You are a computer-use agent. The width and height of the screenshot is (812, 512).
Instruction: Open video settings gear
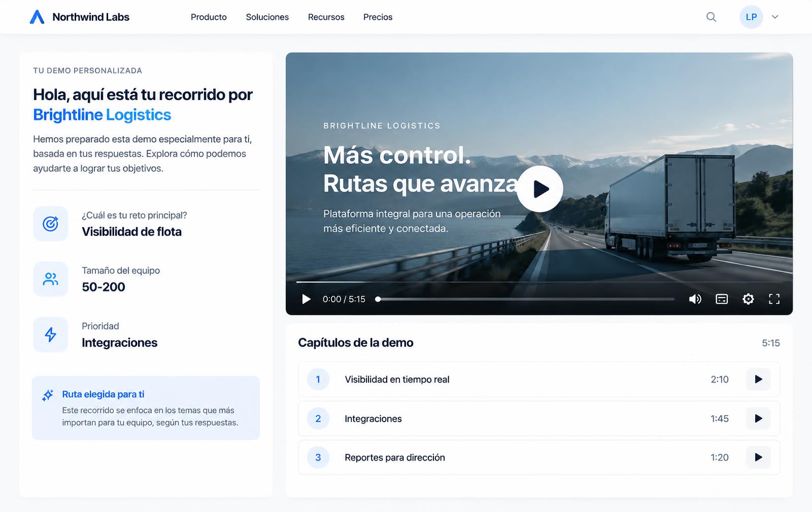[748, 299]
